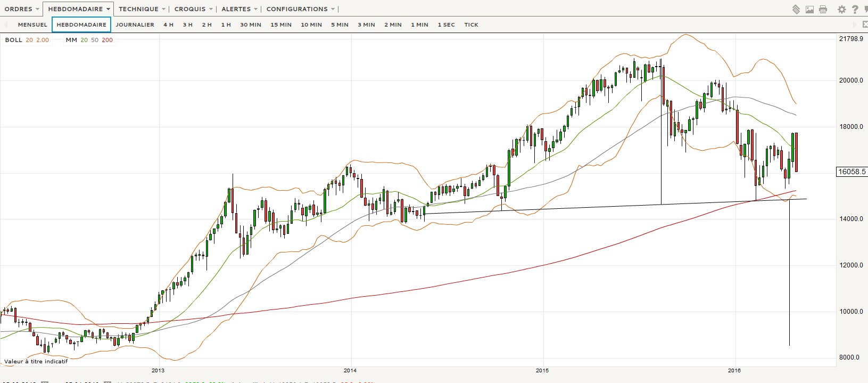Screen dimensions: 868x383
Task: Select the 1 SEC timeframe
Action: (446, 25)
